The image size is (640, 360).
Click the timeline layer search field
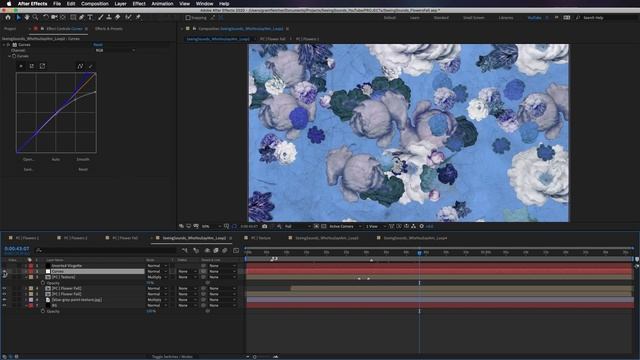click(x=106, y=250)
